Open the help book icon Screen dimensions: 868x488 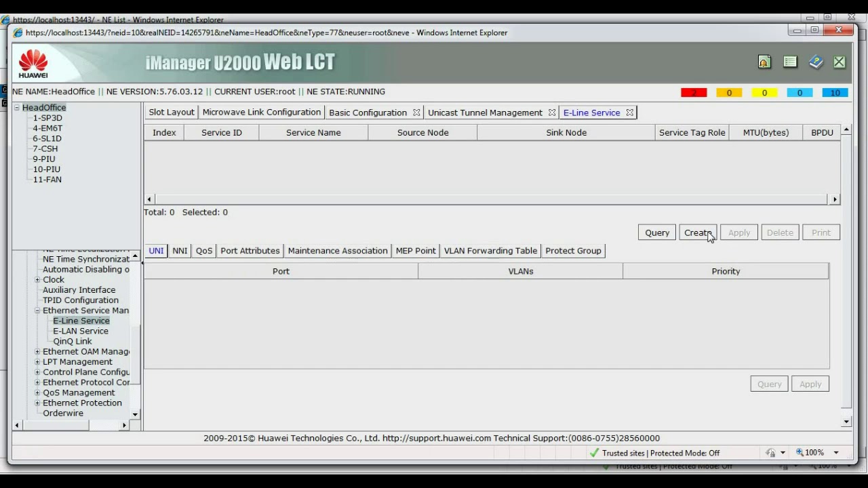(816, 62)
